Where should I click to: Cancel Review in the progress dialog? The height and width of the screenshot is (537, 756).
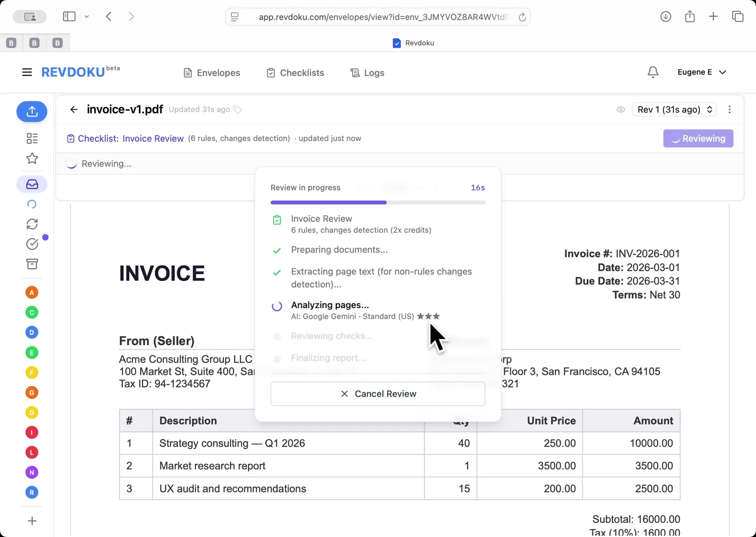click(x=378, y=393)
